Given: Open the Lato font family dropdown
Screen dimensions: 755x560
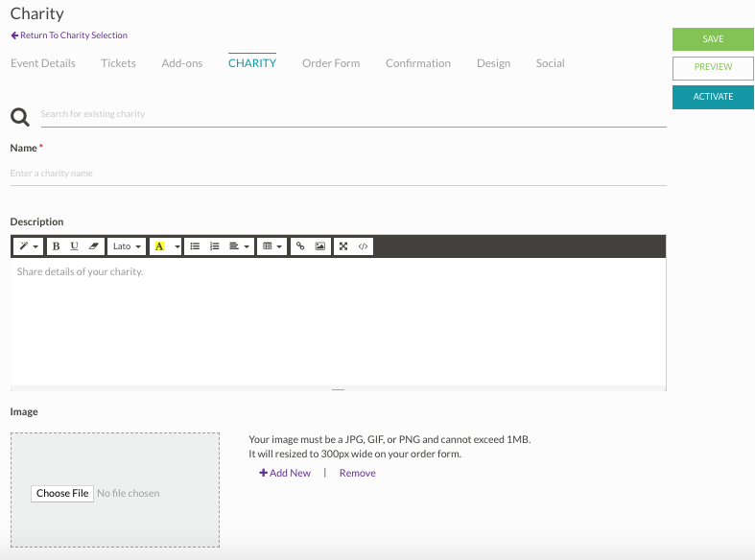Looking at the screenshot, I should [x=127, y=246].
